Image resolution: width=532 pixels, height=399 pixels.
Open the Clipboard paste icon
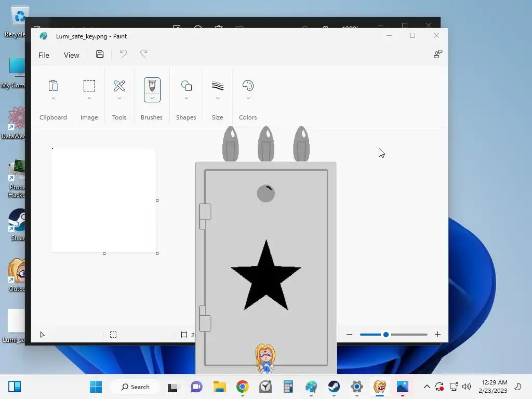54,86
